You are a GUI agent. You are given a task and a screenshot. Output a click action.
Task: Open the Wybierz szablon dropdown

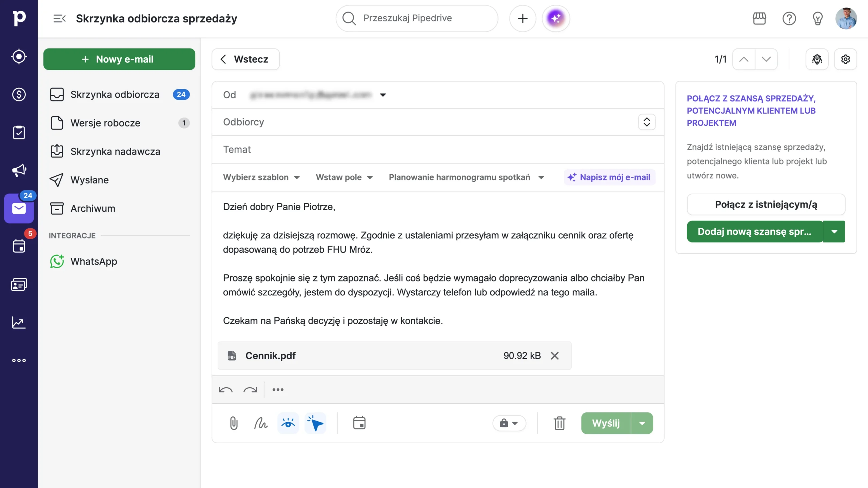coord(261,177)
